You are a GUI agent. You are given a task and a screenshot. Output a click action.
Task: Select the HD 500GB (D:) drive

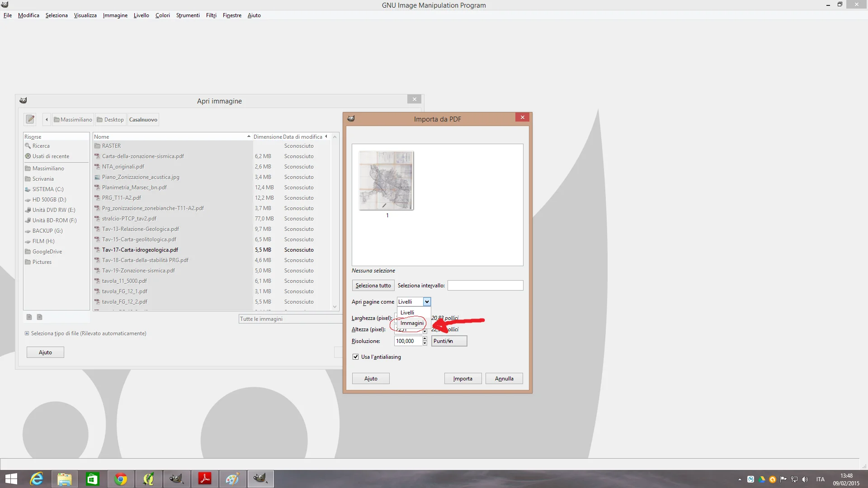tap(49, 200)
